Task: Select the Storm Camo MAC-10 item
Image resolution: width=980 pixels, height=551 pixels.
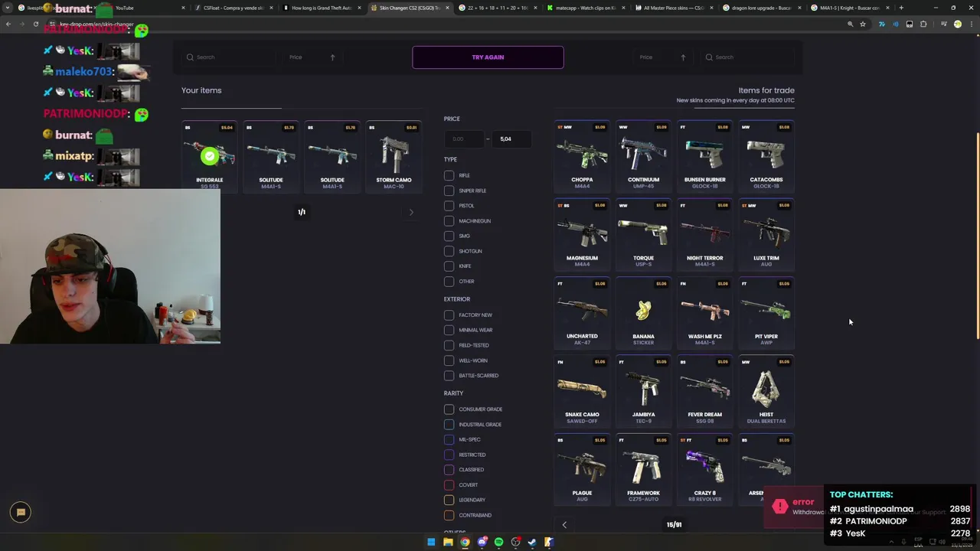Action: tap(394, 156)
